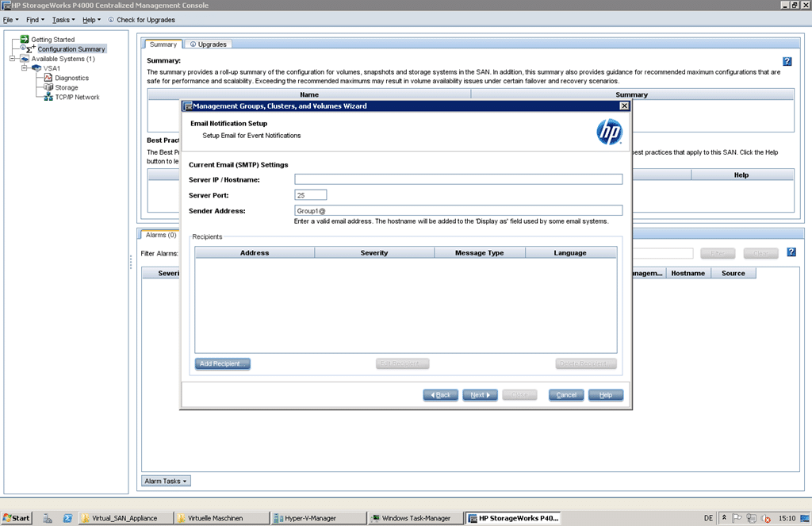Click HP StorageWorks taskbar button
The height and width of the screenshot is (526, 812).
tap(513, 518)
